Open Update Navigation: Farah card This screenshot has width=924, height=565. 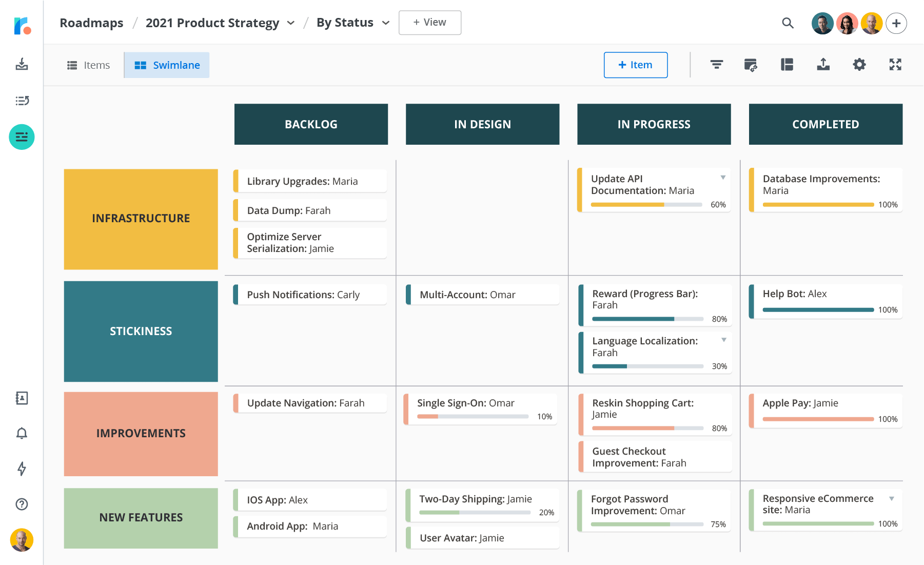pyautogui.click(x=310, y=403)
